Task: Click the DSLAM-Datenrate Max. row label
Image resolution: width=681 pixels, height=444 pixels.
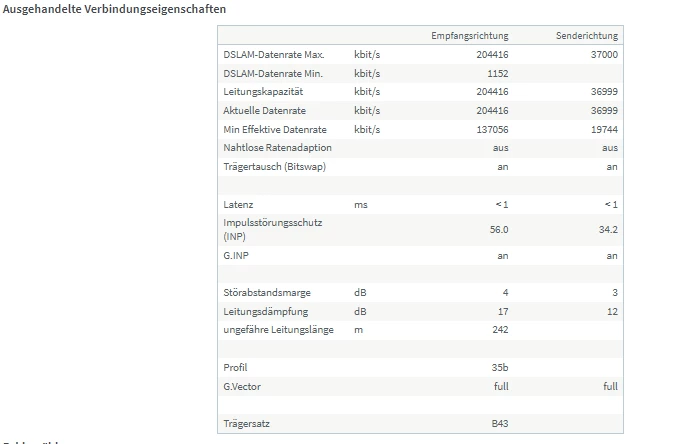Action: pos(274,55)
